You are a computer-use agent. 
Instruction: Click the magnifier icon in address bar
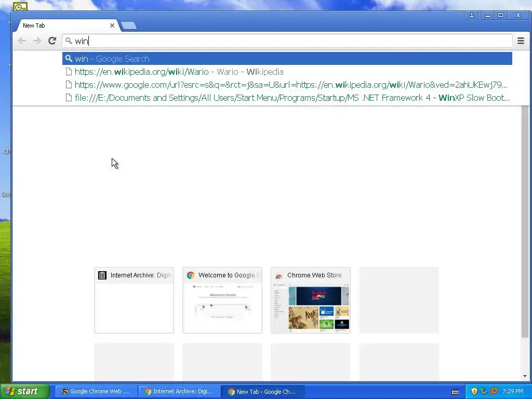click(69, 41)
